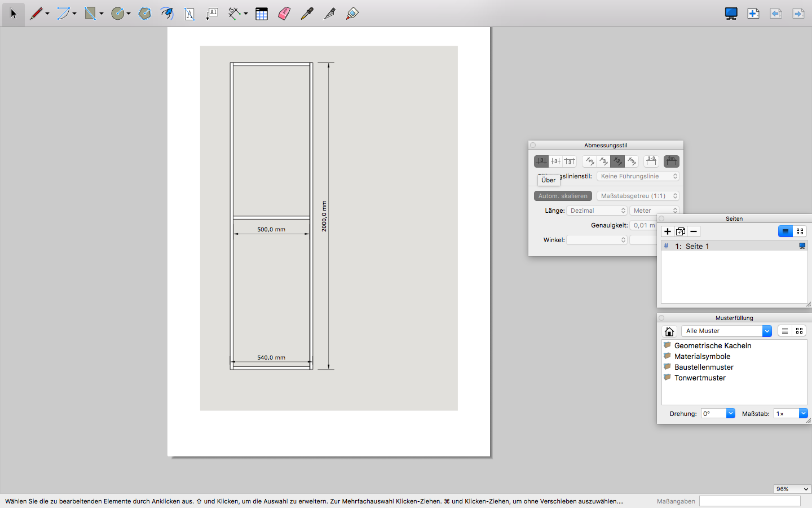This screenshot has height=508, width=812.
Task: Switch Seiten panel to grid view
Action: point(800,231)
